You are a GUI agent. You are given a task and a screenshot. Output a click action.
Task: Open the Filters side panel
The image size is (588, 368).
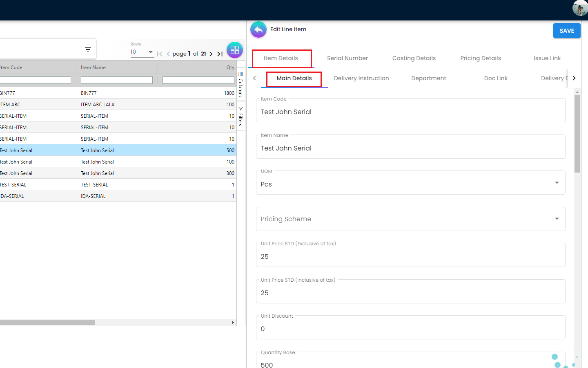click(x=241, y=116)
